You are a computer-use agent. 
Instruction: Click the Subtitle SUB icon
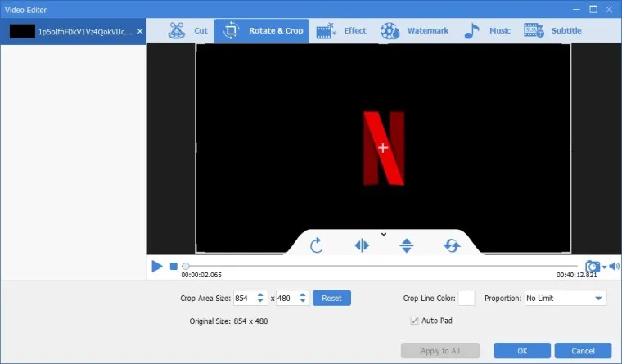(534, 30)
